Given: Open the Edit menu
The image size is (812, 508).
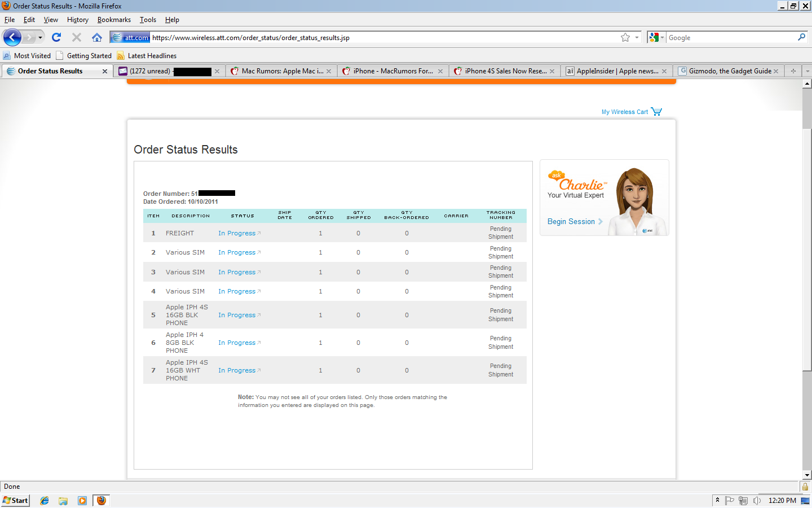Looking at the screenshot, I should (29, 20).
